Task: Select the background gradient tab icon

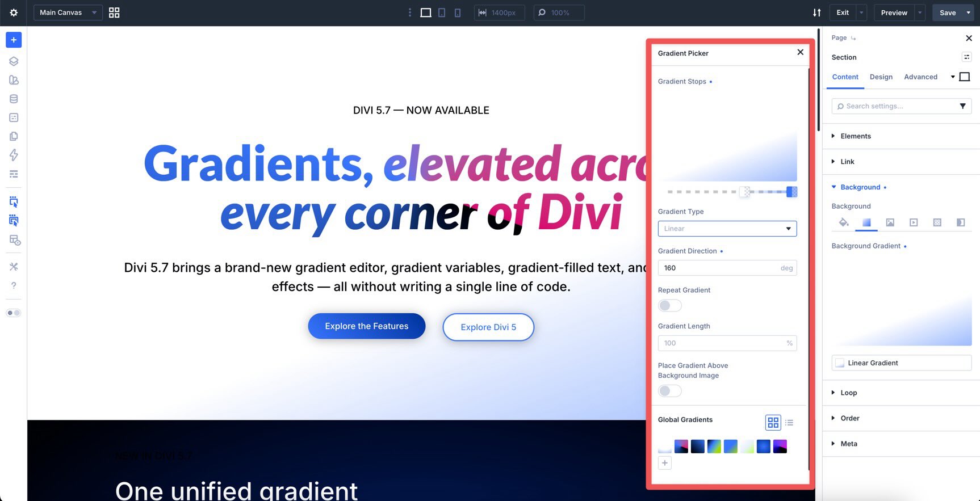Action: (866, 222)
